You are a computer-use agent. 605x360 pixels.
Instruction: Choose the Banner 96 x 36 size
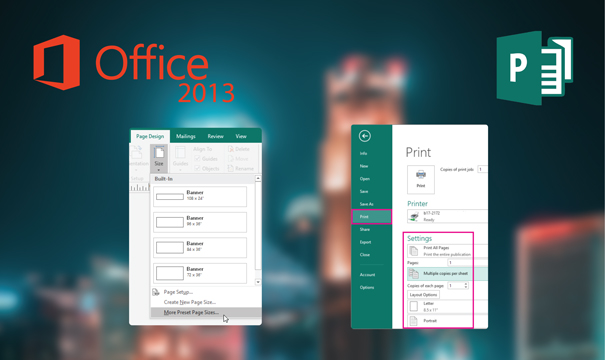tap(200, 222)
